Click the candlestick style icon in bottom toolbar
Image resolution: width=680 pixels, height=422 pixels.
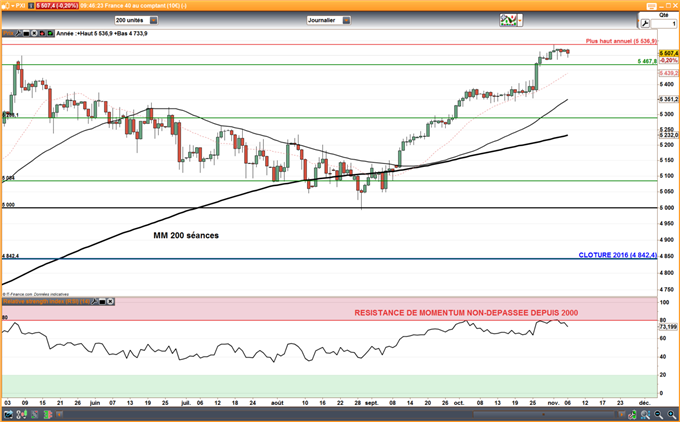pyautogui.click(x=22, y=414)
